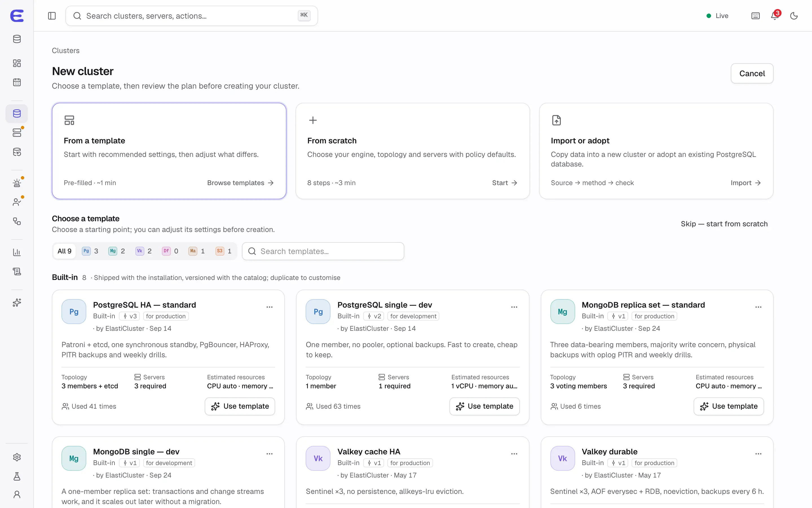Viewport: 812px width, 508px height.
Task: Open options menu for MongoDB single — dev
Action: tap(270, 454)
